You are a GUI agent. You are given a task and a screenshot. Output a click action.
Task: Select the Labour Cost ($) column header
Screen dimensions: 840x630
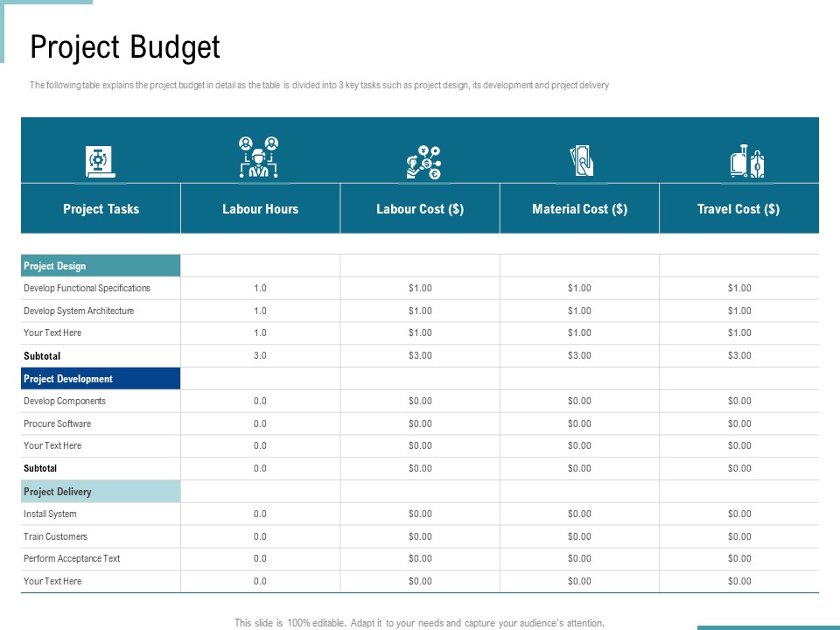click(420, 209)
